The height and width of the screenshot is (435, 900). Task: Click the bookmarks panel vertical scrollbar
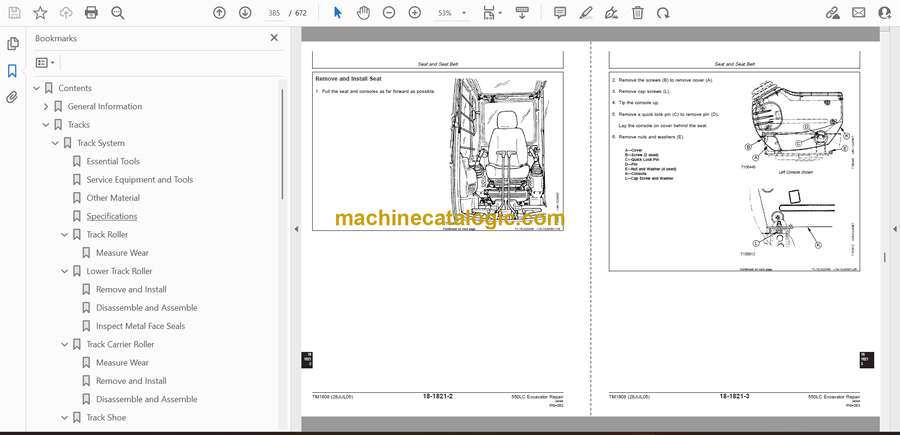(x=282, y=143)
